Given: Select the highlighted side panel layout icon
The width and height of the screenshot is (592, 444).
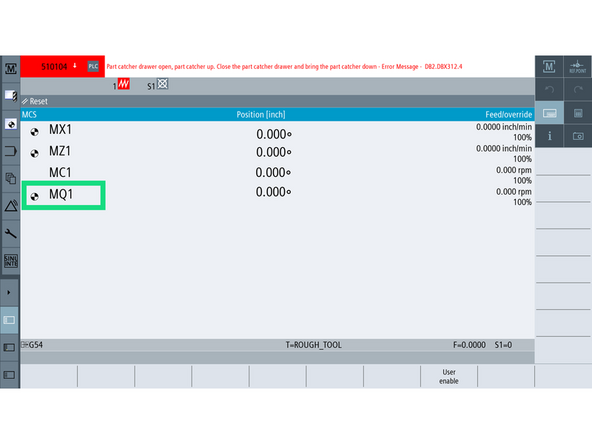Looking at the screenshot, I should (x=9, y=320).
